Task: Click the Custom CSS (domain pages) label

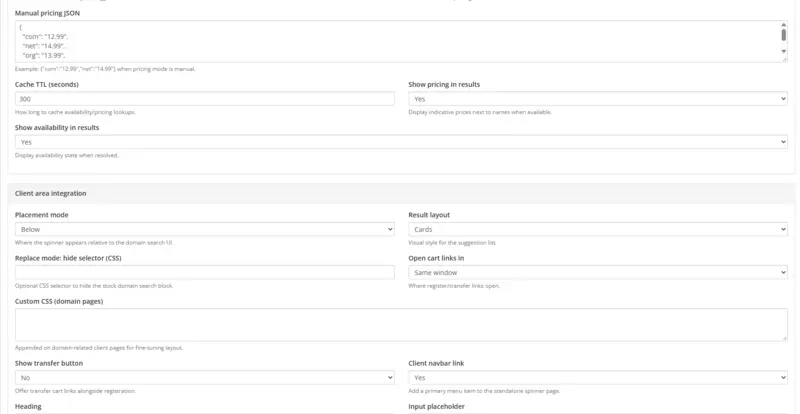Action: (59, 302)
